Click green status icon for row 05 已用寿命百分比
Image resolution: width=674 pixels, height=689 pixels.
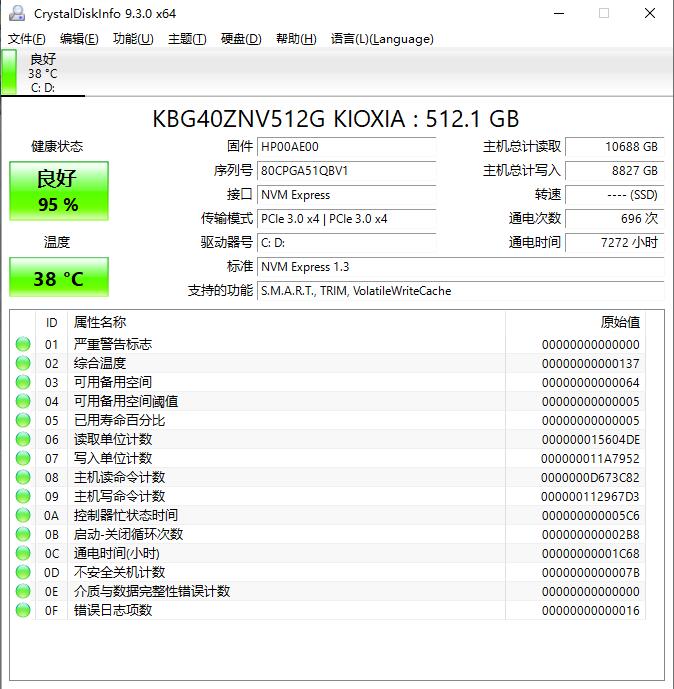coord(23,420)
